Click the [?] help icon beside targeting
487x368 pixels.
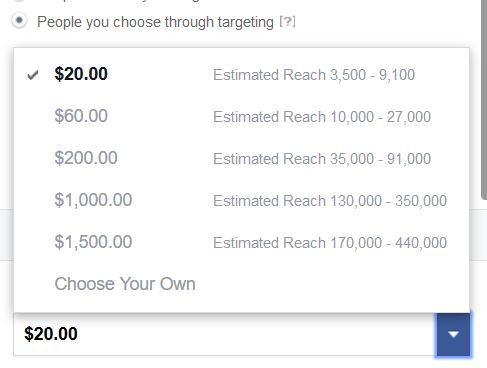tap(287, 22)
